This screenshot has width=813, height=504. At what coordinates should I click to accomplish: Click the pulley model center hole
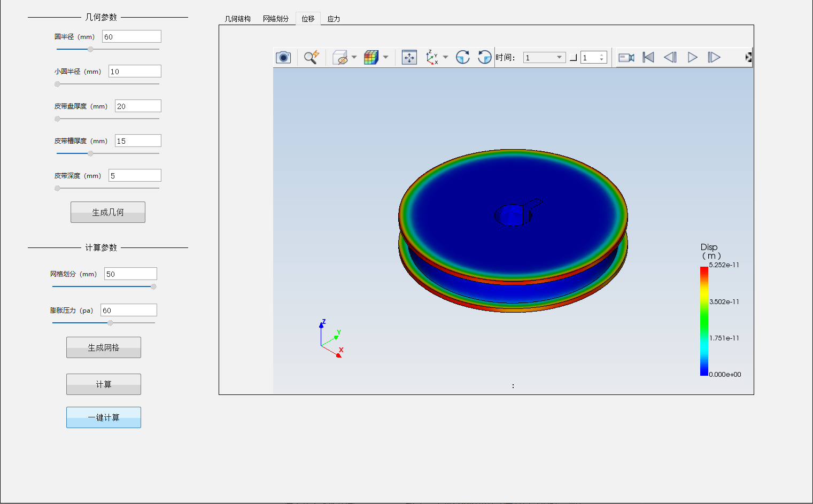[x=513, y=215]
